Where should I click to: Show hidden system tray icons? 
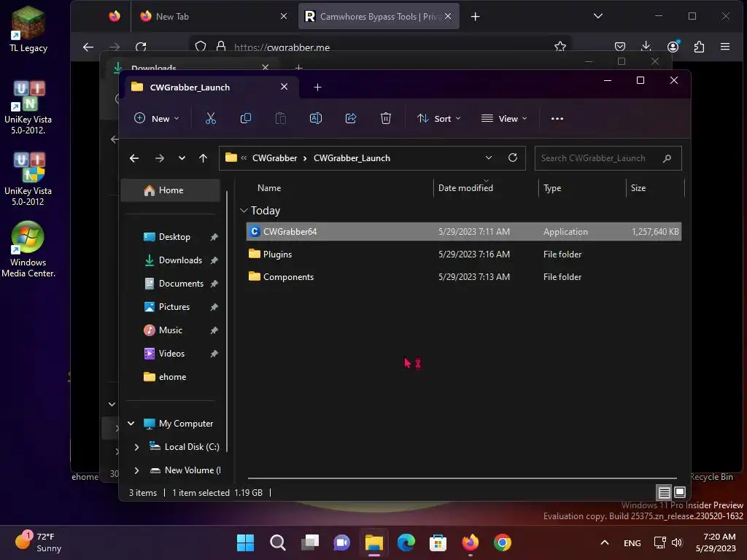[x=605, y=542]
